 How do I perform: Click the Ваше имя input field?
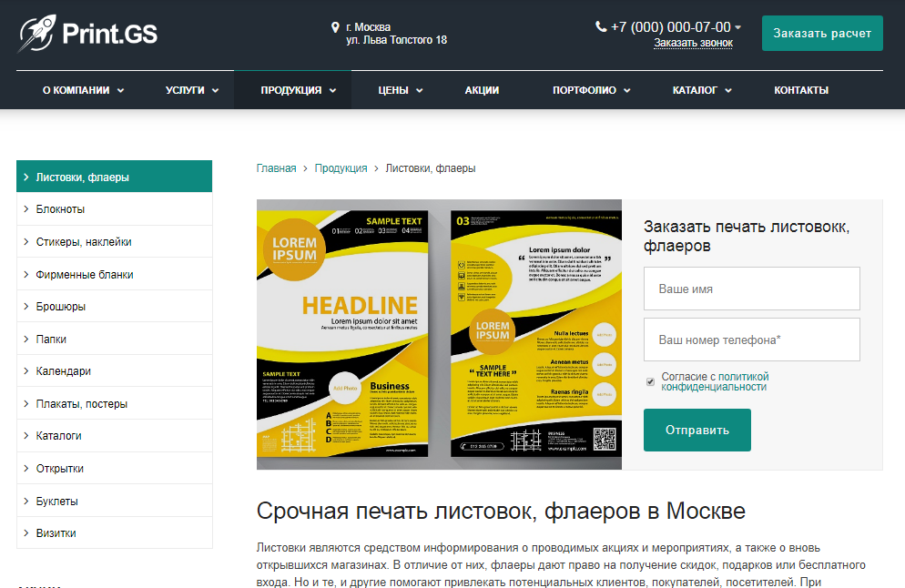(751, 289)
